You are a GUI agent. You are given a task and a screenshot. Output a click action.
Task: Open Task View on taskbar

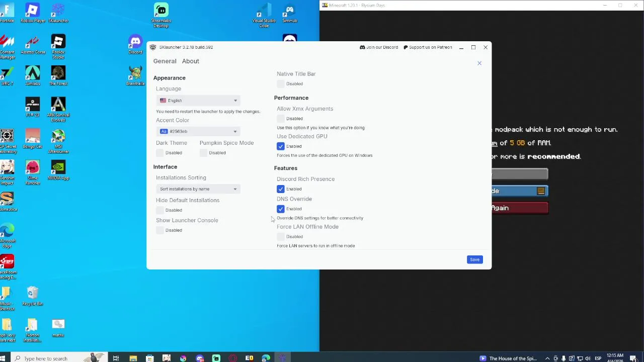pos(116,358)
